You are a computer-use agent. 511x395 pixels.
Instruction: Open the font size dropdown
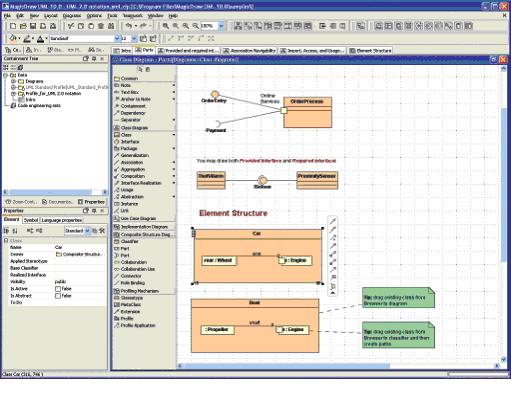(x=134, y=39)
